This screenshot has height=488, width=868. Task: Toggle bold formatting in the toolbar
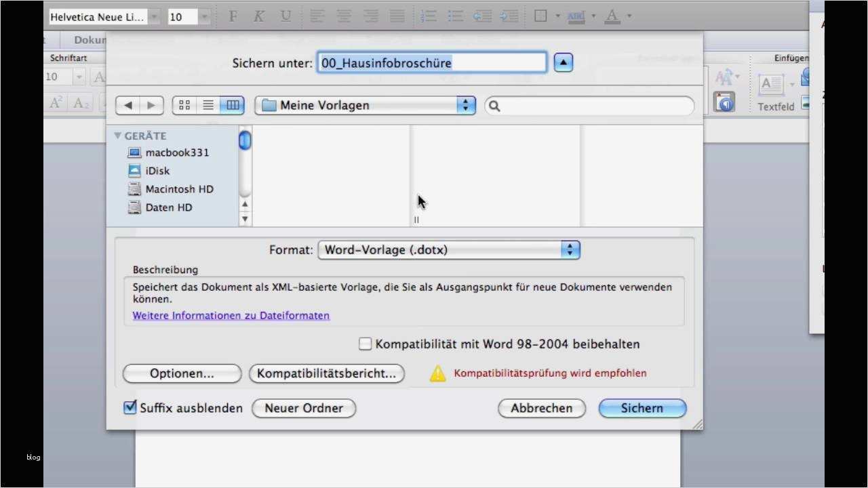(x=233, y=16)
